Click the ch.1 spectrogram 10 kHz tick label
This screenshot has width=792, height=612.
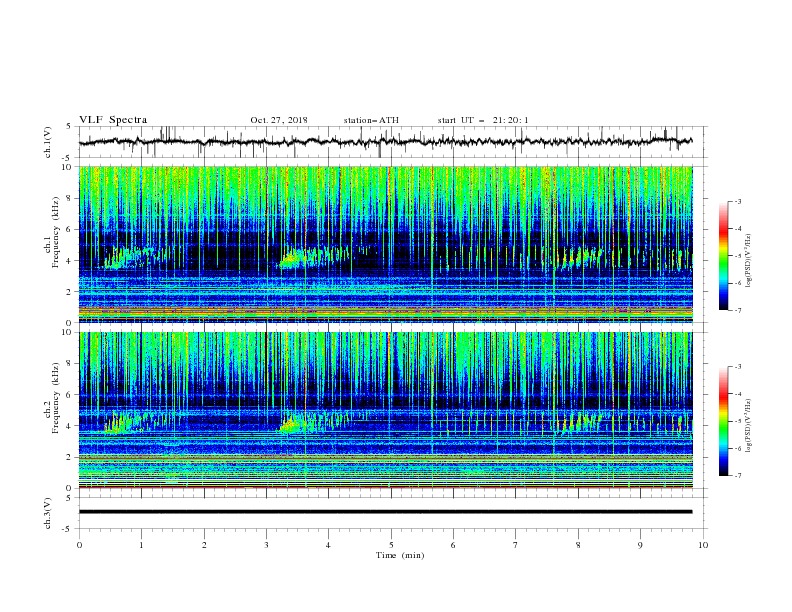pyautogui.click(x=68, y=167)
